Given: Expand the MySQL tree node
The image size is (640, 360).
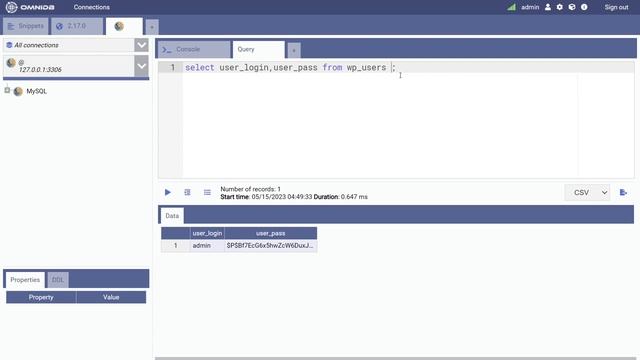Looking at the screenshot, I should tap(7, 90).
